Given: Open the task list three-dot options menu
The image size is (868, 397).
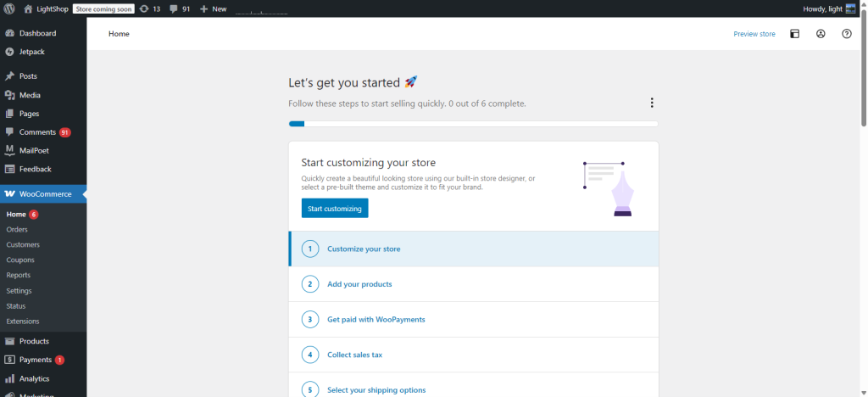Looking at the screenshot, I should (652, 103).
